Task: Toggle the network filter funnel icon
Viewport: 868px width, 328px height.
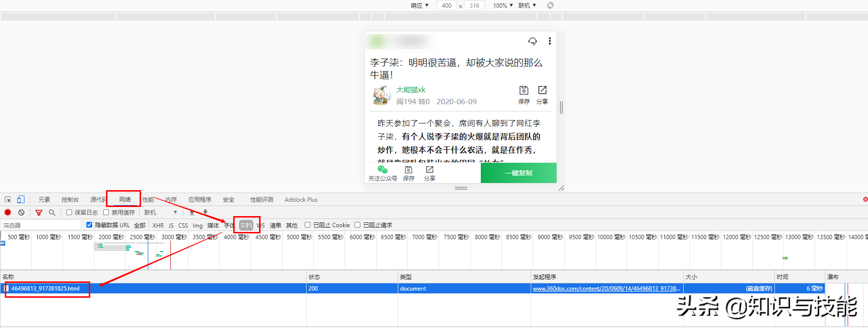Action: click(39, 212)
